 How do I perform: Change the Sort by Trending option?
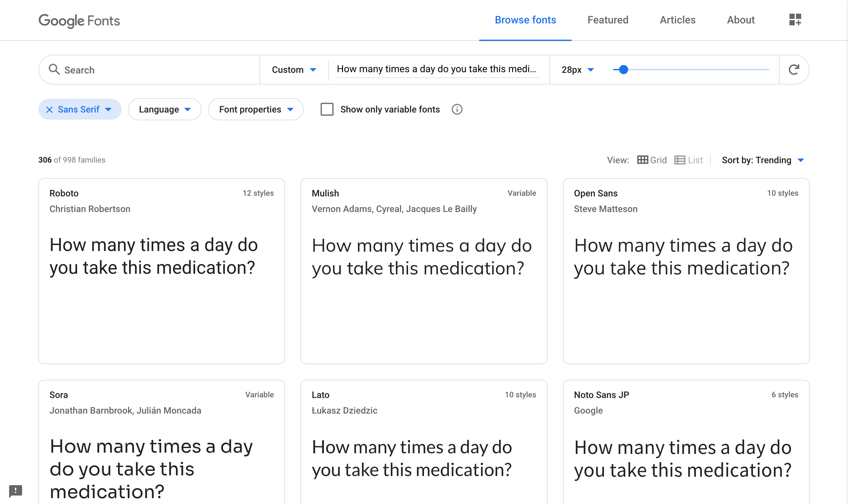pyautogui.click(x=762, y=160)
